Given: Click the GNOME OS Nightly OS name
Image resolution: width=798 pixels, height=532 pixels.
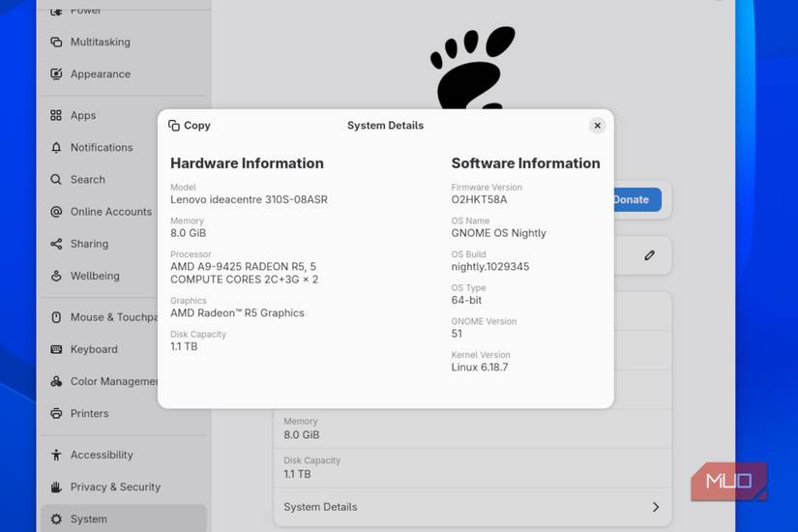Looking at the screenshot, I should (x=499, y=233).
